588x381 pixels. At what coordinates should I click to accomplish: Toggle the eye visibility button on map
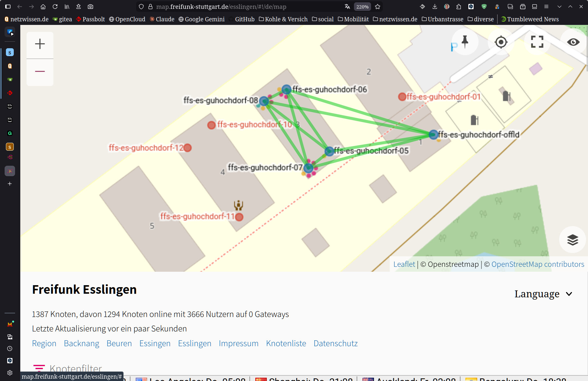coord(573,42)
